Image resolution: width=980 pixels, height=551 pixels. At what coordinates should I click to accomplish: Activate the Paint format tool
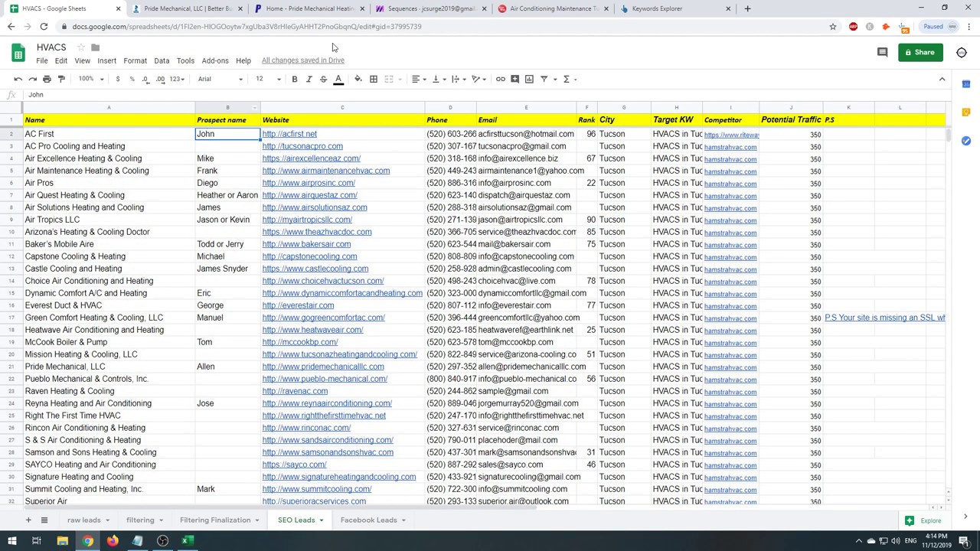(x=61, y=79)
